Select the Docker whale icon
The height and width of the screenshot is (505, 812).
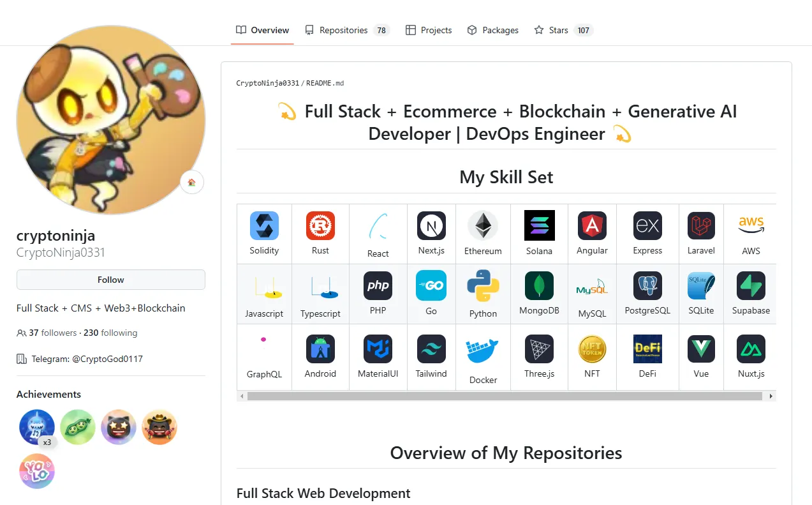483,352
